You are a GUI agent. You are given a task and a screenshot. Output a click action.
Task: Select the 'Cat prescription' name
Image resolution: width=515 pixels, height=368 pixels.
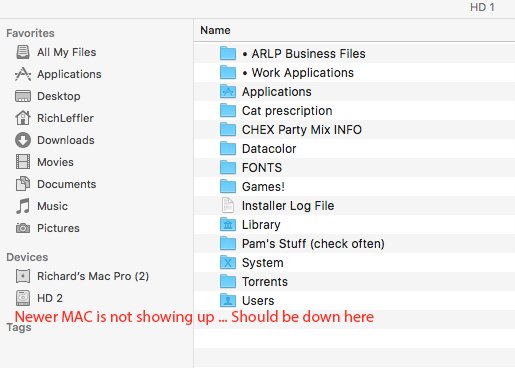coord(287,111)
